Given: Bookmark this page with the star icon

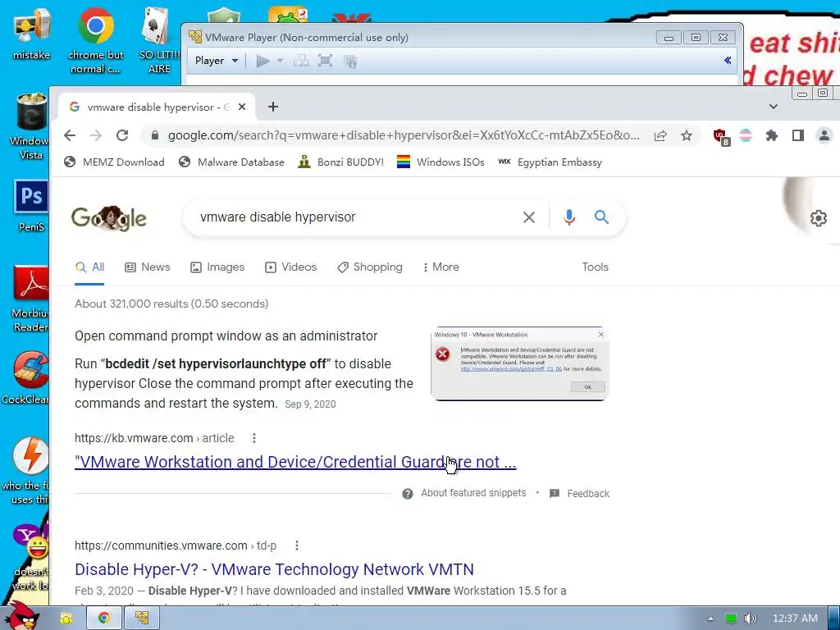Looking at the screenshot, I should [x=687, y=135].
